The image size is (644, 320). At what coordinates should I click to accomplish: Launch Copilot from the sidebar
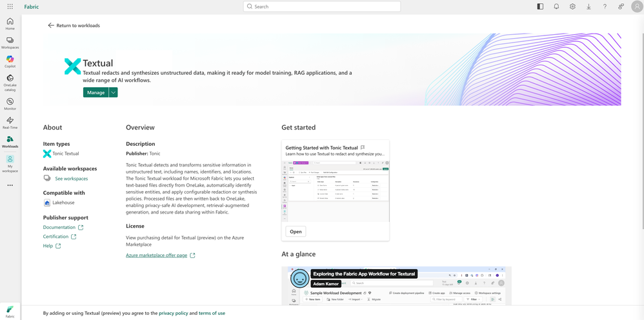pyautogui.click(x=10, y=62)
